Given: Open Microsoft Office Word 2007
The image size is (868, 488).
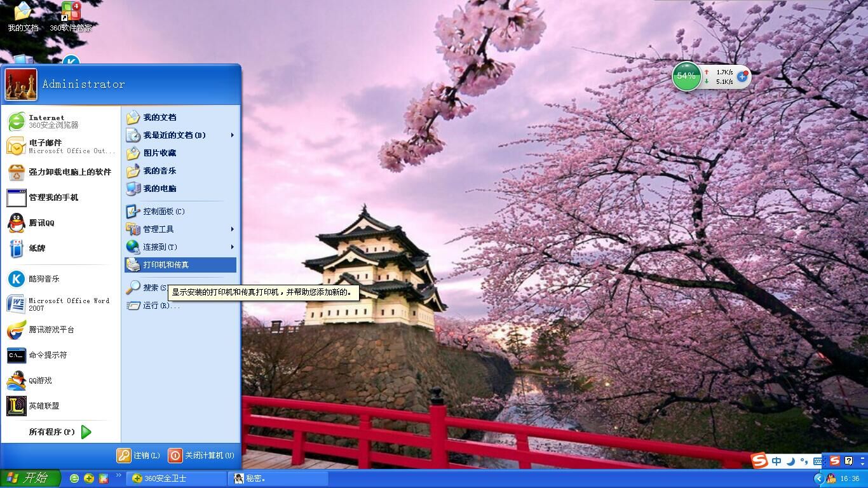Looking at the screenshot, I should click(x=61, y=304).
